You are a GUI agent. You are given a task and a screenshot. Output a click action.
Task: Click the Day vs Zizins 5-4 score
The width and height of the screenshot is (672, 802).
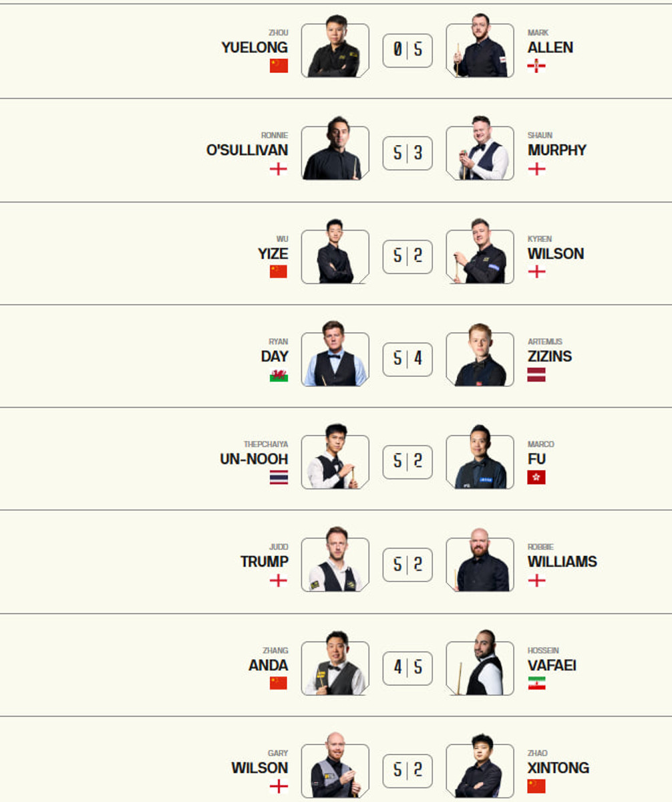[x=407, y=360]
